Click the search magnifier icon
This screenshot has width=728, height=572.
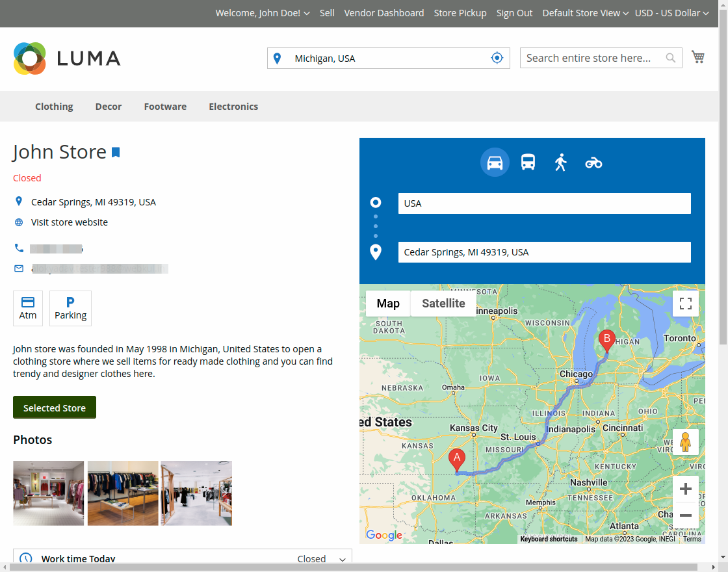(x=670, y=58)
